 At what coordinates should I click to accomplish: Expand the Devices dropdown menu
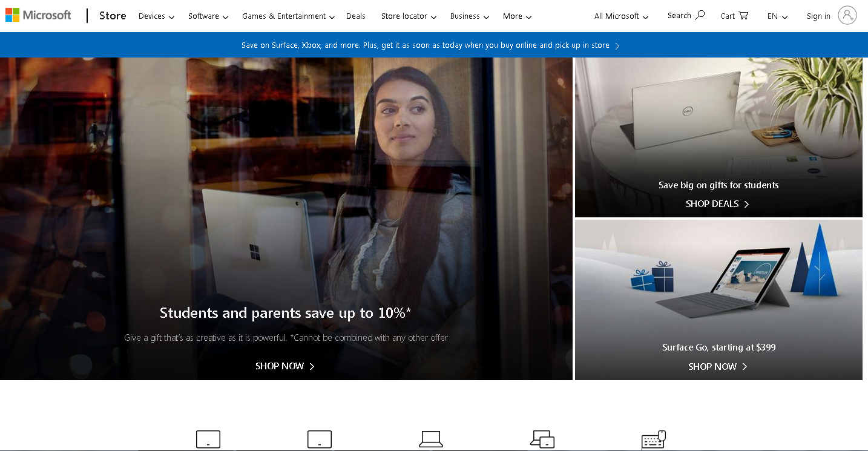(156, 16)
